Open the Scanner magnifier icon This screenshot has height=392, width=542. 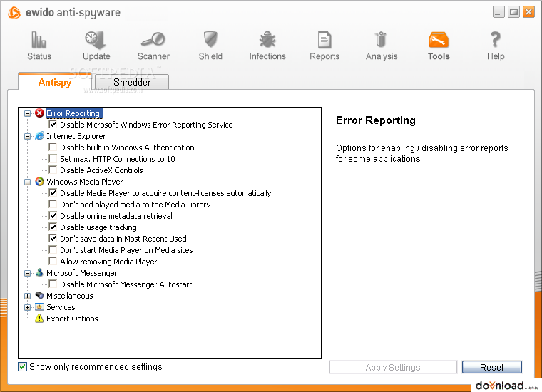click(153, 39)
